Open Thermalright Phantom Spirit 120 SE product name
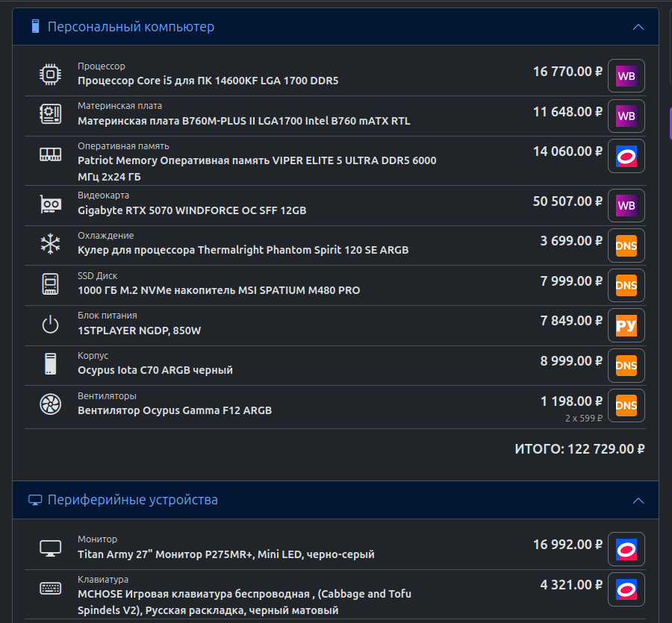 243,250
